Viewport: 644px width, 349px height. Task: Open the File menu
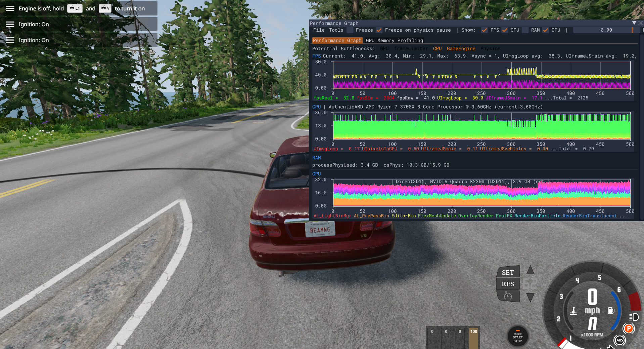[x=319, y=30]
